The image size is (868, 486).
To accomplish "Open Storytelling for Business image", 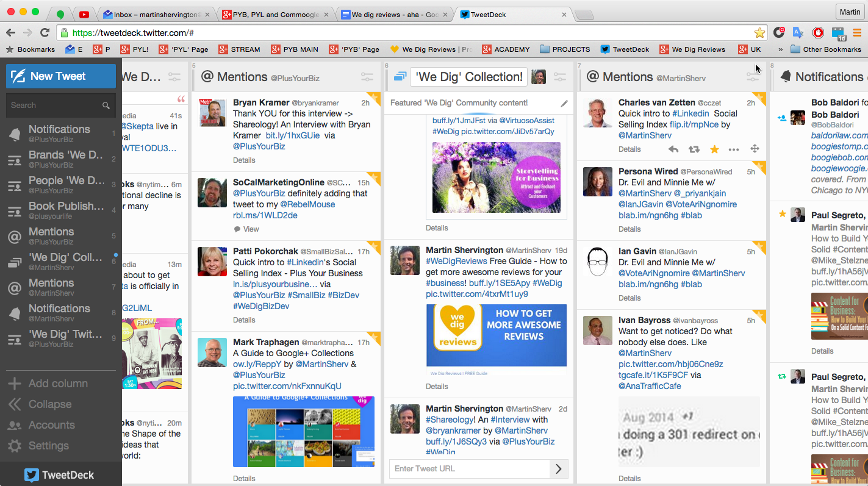I will (497, 177).
